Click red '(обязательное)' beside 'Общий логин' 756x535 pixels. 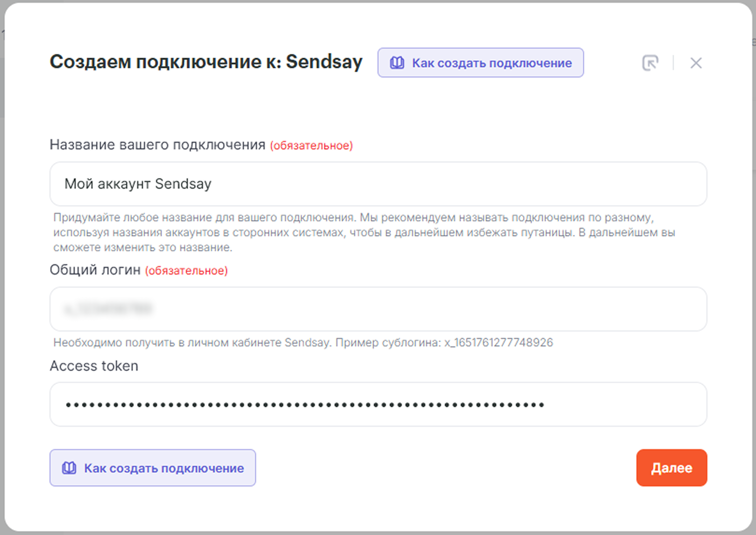[x=186, y=271]
